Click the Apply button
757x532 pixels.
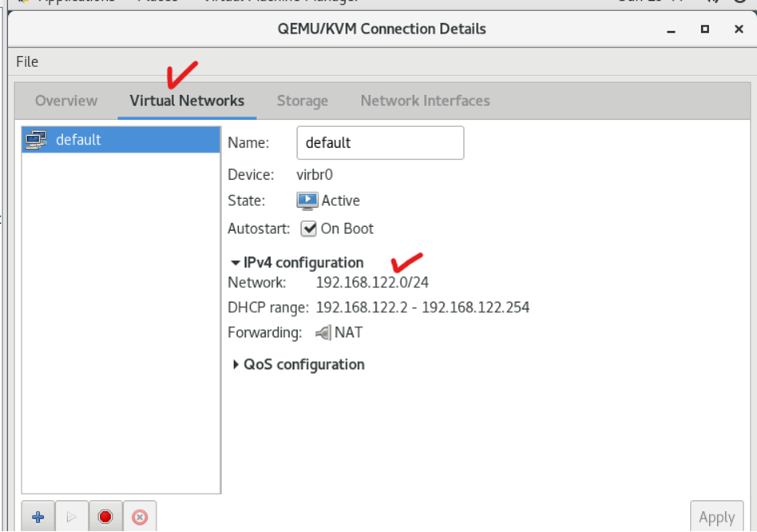(717, 517)
